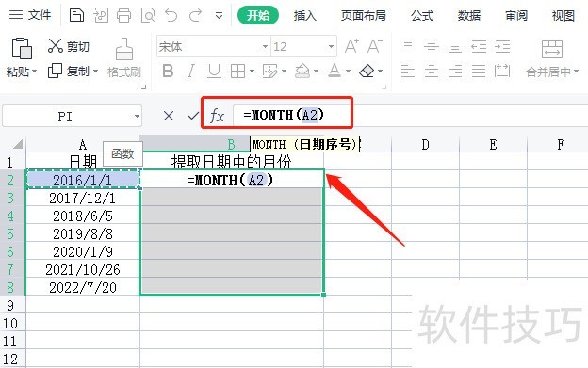Viewport: 588px width, 368px height.
Task: Click 剪切 cut button
Action: (68, 46)
